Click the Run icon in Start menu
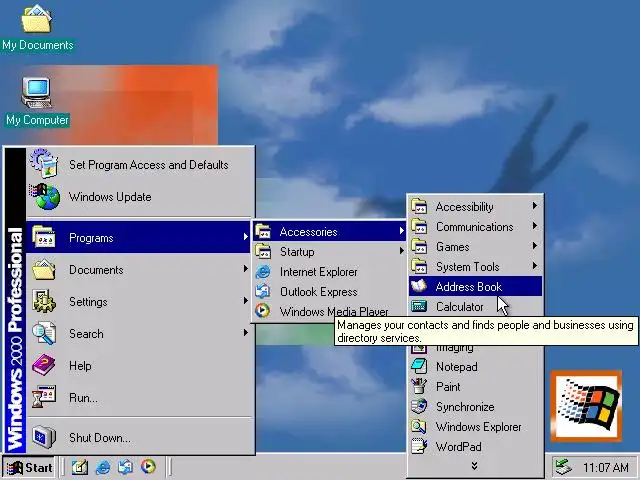640x480 pixels. [44, 397]
